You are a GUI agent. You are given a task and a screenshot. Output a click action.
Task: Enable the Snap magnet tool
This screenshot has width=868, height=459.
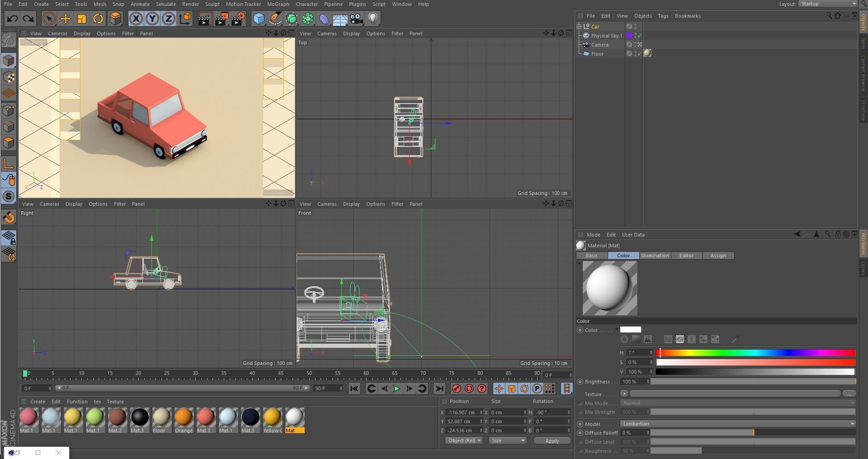click(9, 218)
